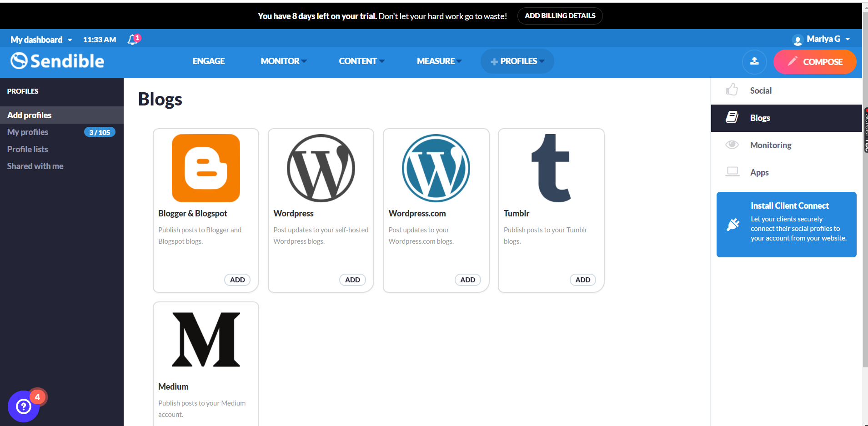Click the Sendible logo
The height and width of the screenshot is (426, 868).
point(57,61)
